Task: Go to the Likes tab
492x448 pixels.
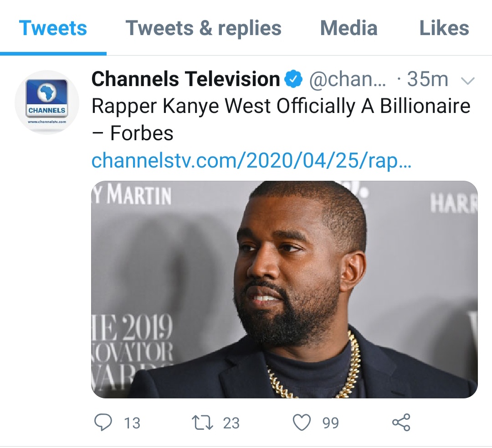Action: (x=444, y=28)
